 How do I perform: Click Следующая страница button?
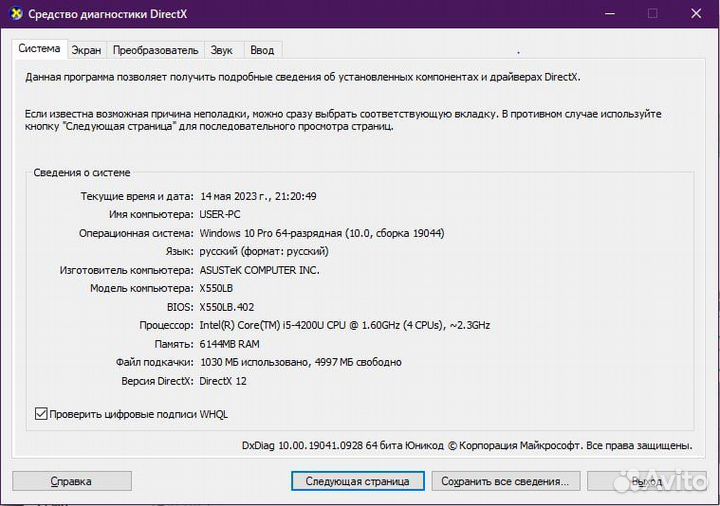click(x=357, y=481)
